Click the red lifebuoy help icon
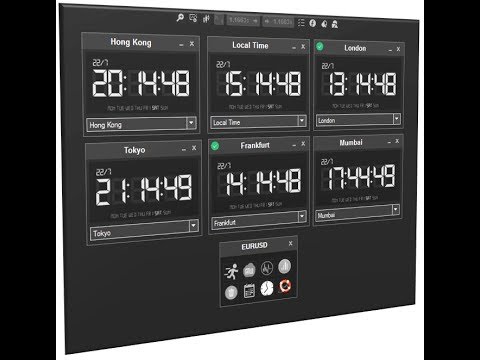This screenshot has height=360, width=480. (x=285, y=286)
